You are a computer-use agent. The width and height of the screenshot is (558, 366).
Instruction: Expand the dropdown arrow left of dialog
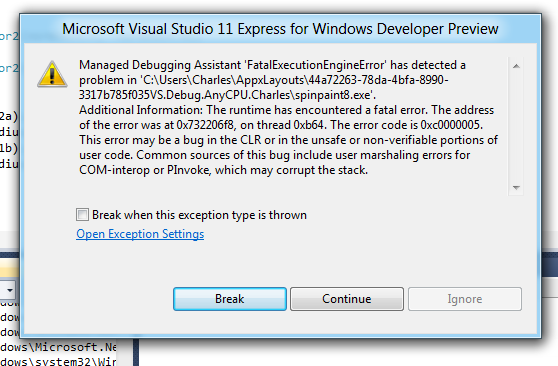(9, 290)
